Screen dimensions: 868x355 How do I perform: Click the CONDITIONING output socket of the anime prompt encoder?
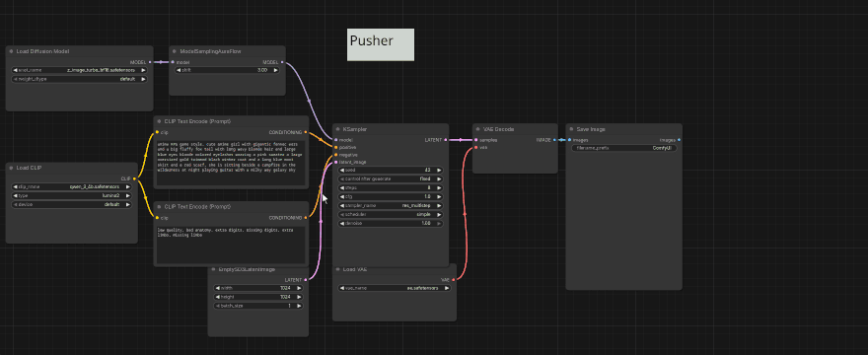click(306, 132)
